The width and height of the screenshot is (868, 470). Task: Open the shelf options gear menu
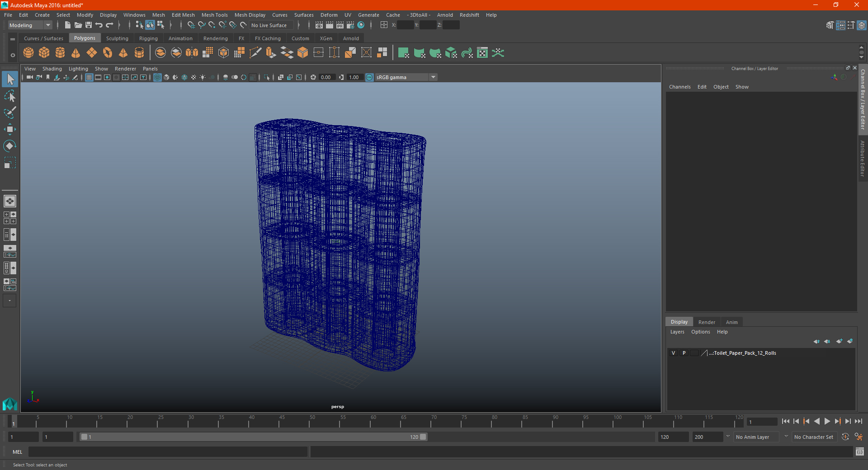point(13,55)
